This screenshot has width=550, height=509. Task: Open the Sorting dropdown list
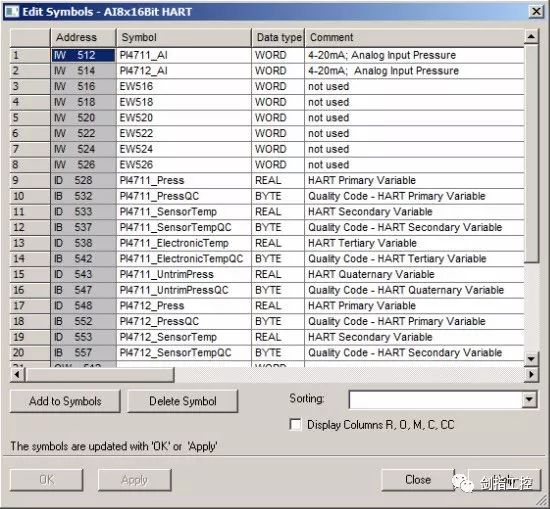pos(529,400)
